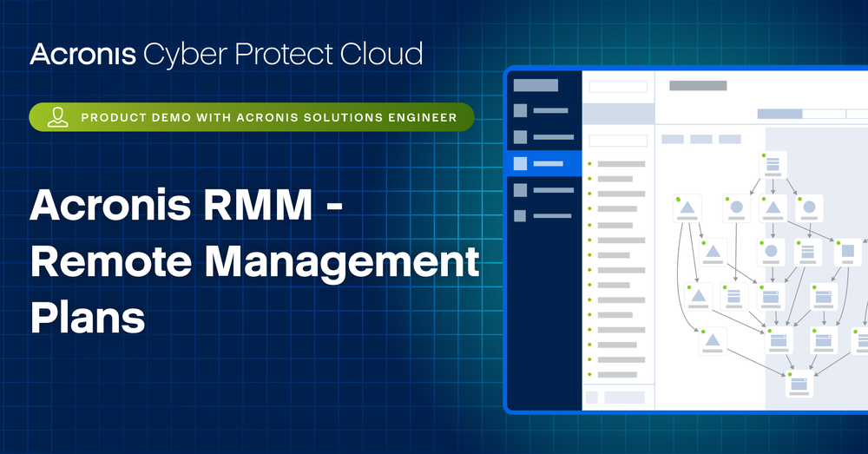Select the top document node in the graph

(773, 165)
